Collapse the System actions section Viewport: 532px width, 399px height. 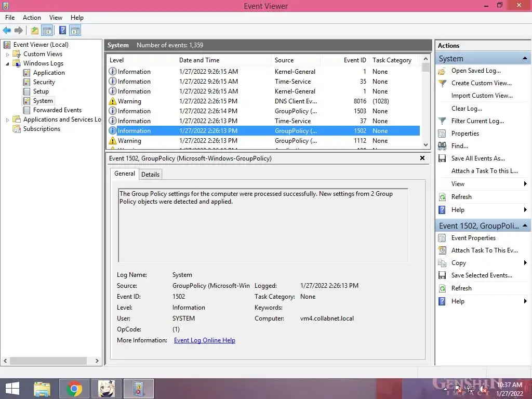pyautogui.click(x=525, y=58)
